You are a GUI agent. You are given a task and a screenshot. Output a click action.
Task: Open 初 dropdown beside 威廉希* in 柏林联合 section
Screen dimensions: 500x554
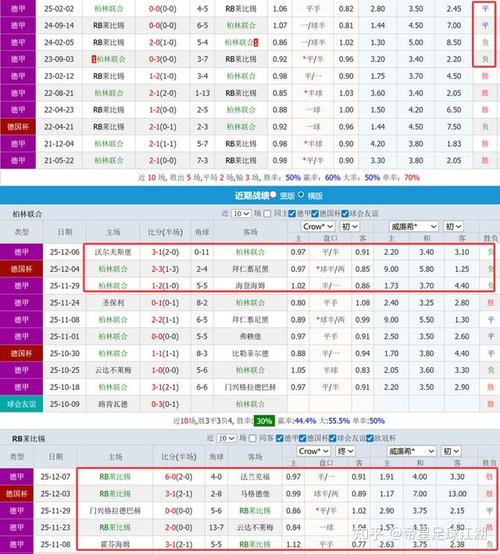coord(453,226)
